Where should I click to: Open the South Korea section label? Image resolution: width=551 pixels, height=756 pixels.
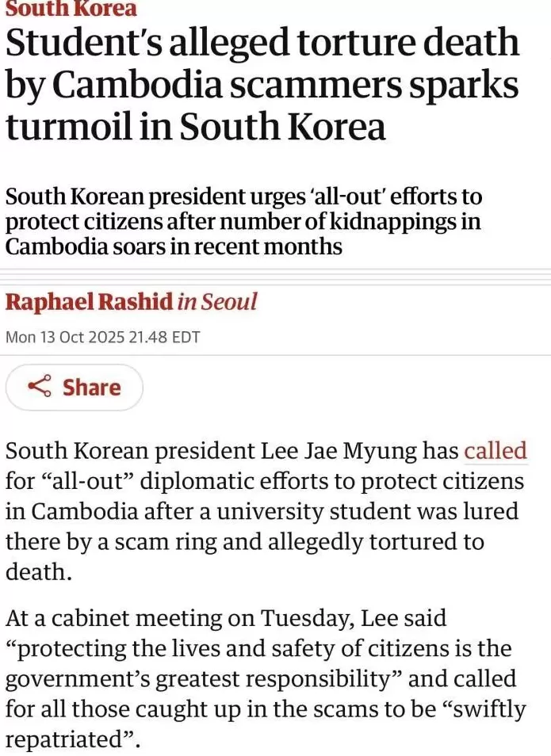coord(70,10)
